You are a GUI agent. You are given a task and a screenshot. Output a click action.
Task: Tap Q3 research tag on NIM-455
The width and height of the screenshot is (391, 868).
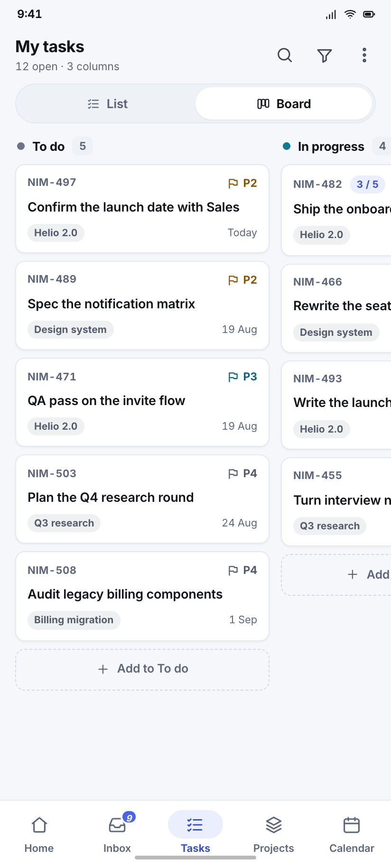(330, 526)
